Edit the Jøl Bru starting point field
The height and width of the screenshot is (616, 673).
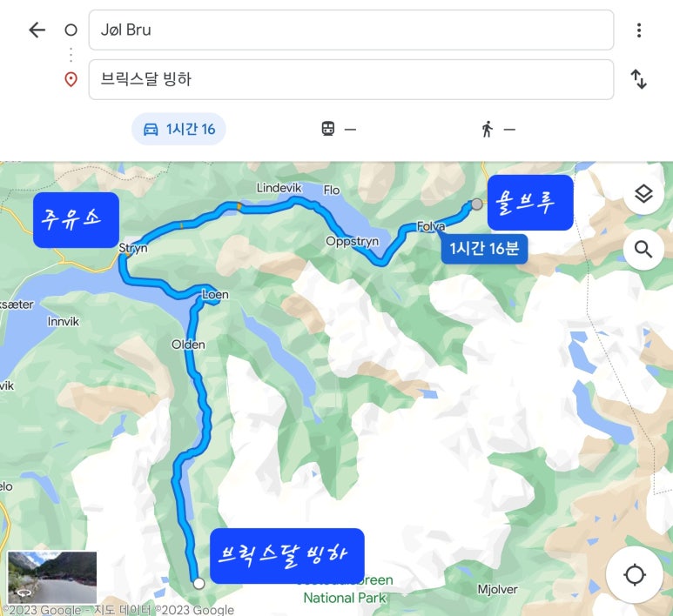point(351,30)
